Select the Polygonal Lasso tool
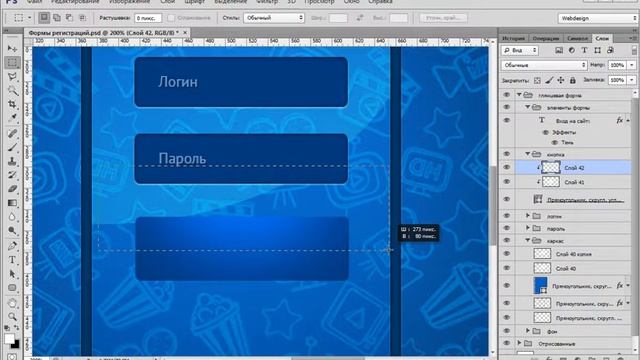The height and width of the screenshot is (360, 640). pos(12,77)
